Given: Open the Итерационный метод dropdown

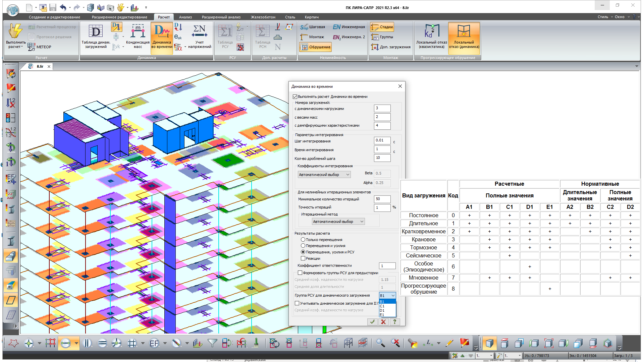Looking at the screenshot, I should 338,221.
